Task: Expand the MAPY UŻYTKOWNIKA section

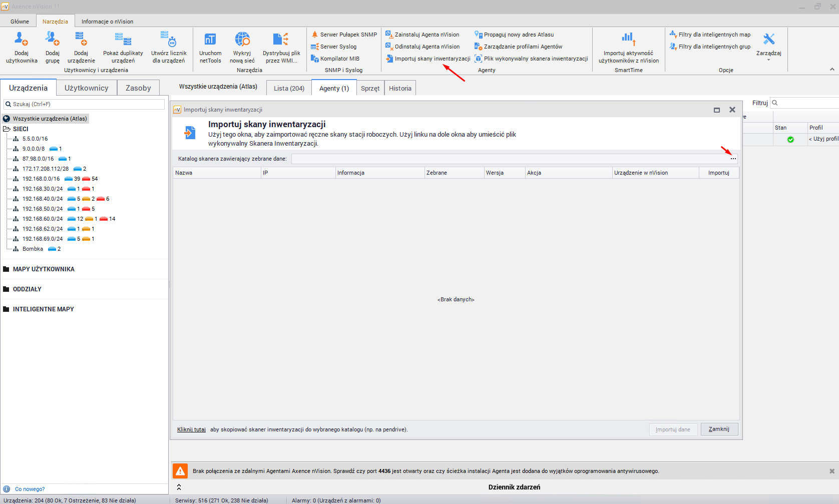Action: [44, 269]
